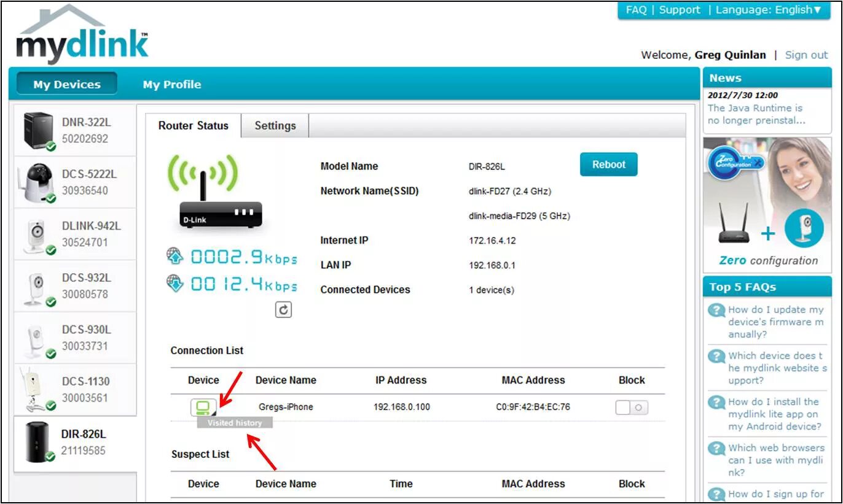Click the Zero configuration banner

point(767,203)
